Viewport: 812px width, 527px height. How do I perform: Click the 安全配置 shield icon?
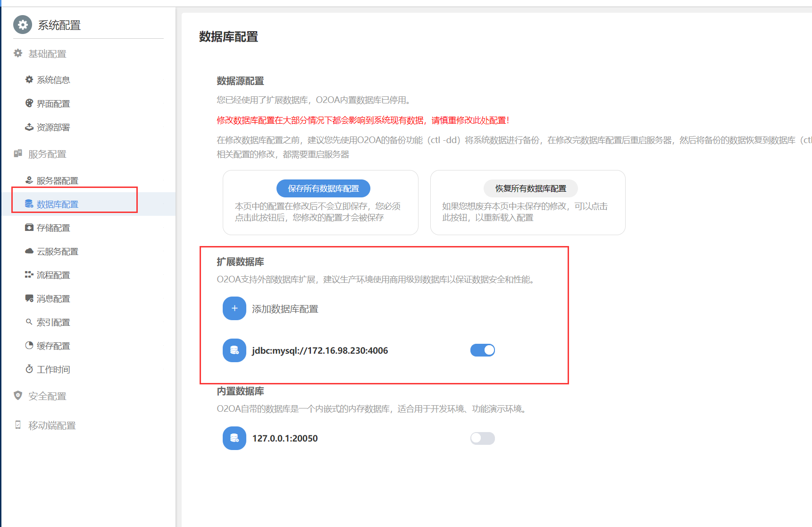click(18, 396)
